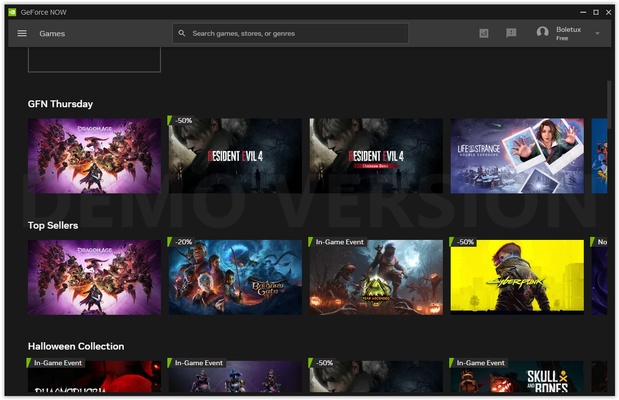Click the NVIDIA logo in the title bar

click(12, 12)
